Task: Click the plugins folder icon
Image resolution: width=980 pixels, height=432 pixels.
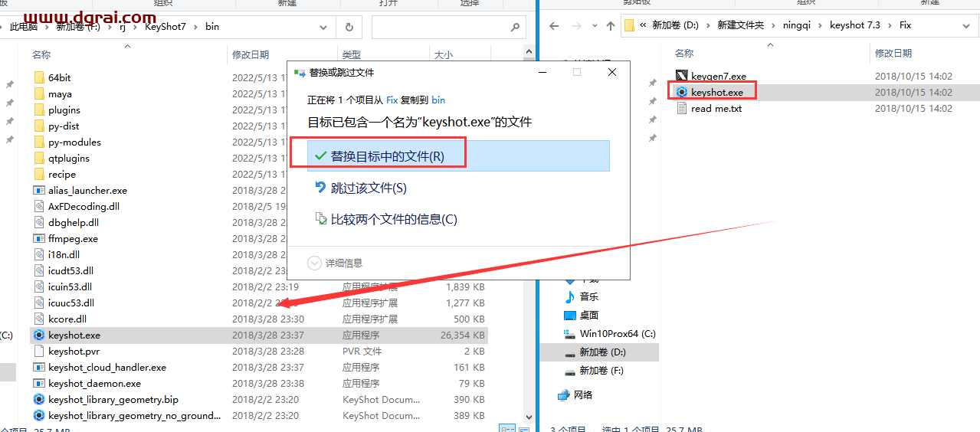Action: tap(40, 110)
